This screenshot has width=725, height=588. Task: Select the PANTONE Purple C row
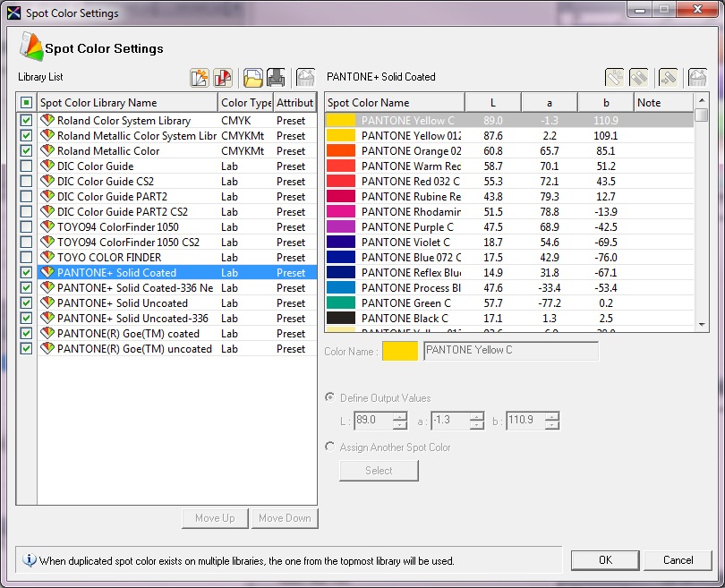[x=509, y=227]
